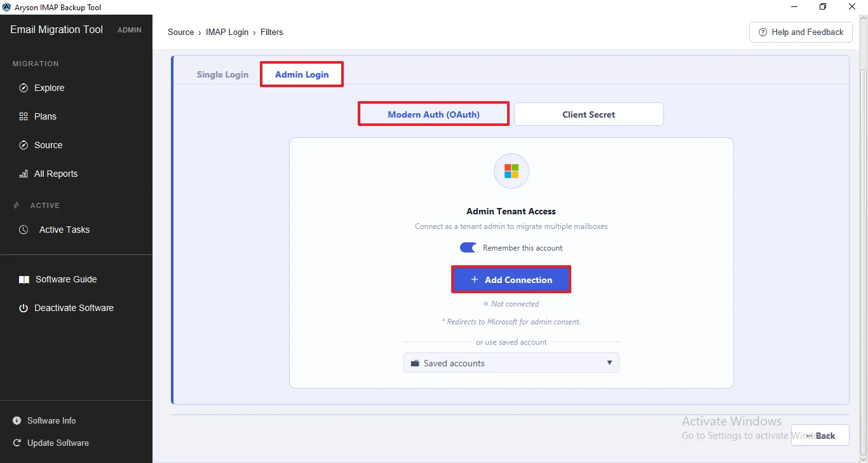868x463 pixels.
Task: Click the plus icon on Add Connection
Action: [474, 279]
